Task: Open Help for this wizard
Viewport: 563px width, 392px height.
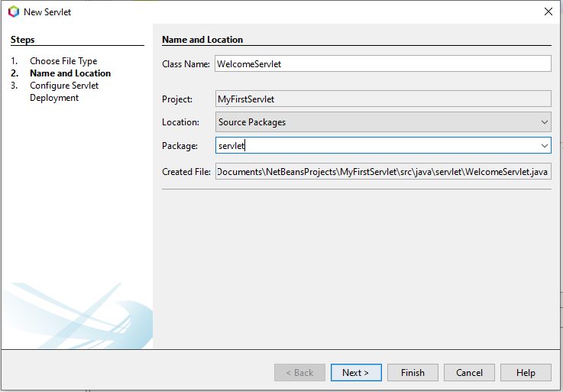Action: [x=526, y=373]
